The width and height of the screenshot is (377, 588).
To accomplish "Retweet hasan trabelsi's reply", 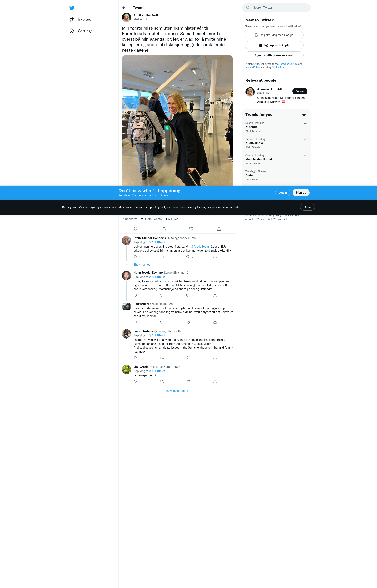I will coord(162,358).
